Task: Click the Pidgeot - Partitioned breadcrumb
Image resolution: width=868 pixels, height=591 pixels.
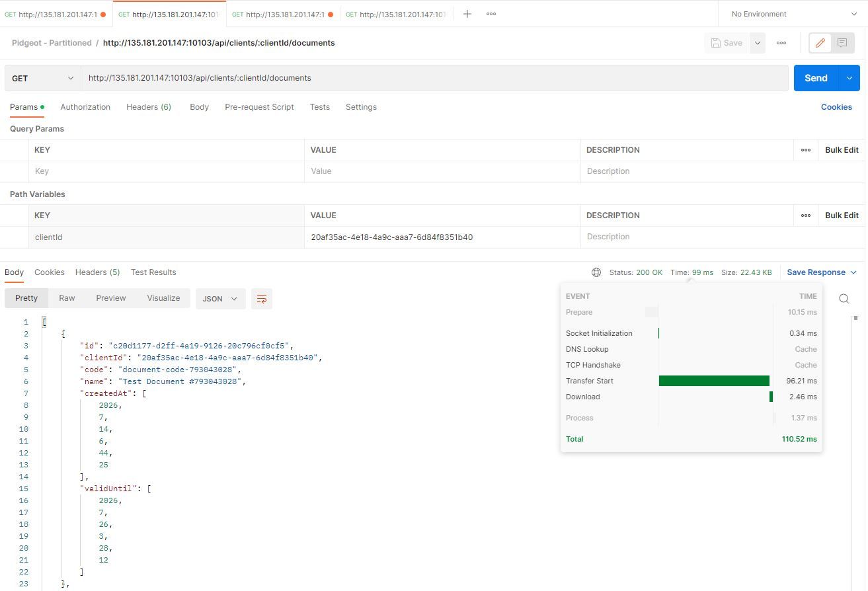Action: tap(52, 43)
